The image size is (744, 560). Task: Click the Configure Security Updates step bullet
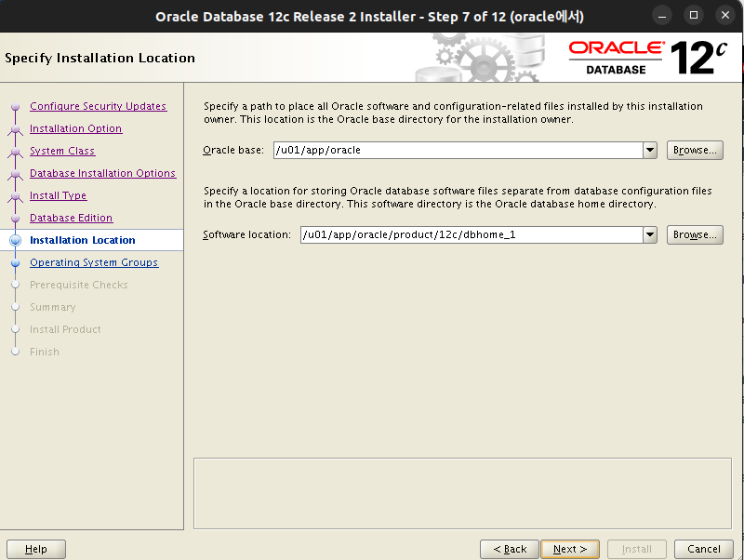coord(15,106)
